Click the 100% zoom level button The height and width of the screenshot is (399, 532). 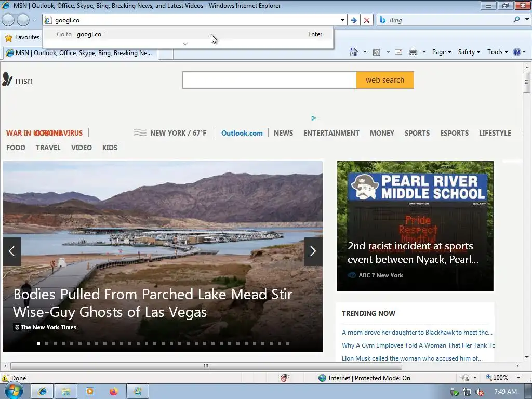click(497, 378)
